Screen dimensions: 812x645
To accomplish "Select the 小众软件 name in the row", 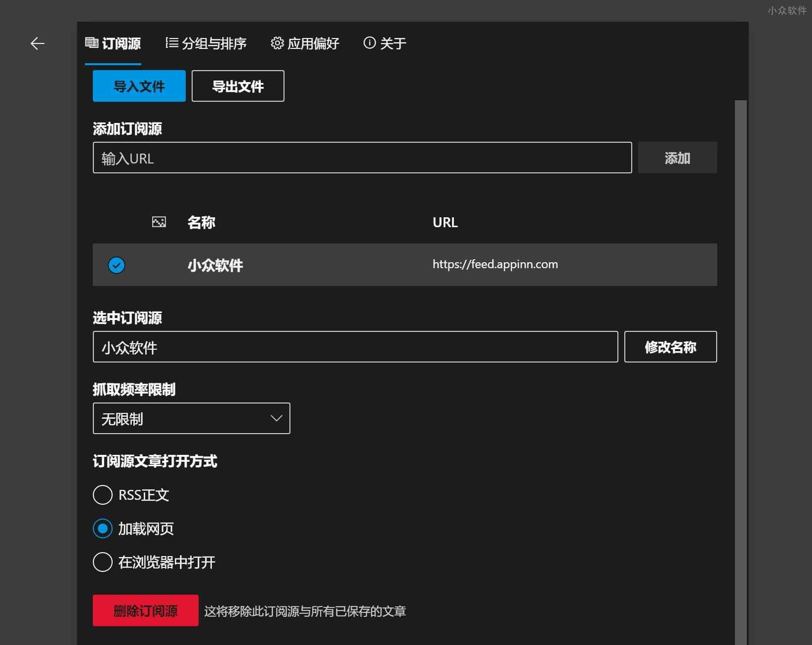I will 215,265.
